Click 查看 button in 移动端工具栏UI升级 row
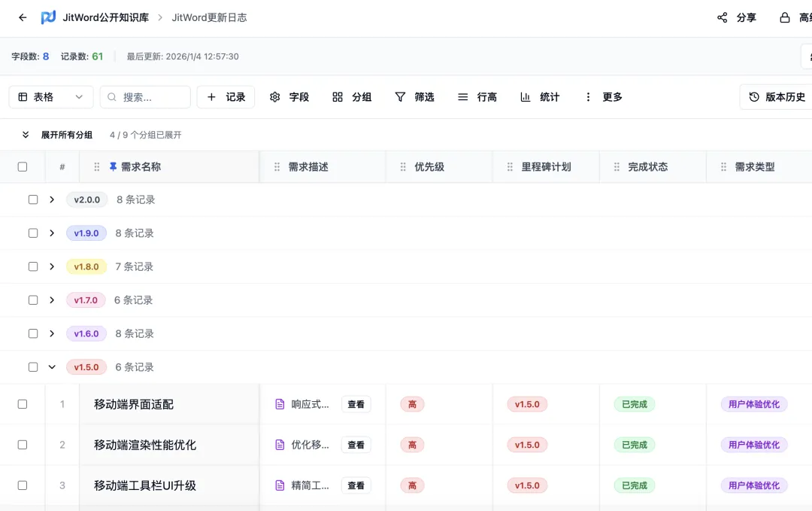Viewport: 812px width, 511px height. (x=356, y=485)
